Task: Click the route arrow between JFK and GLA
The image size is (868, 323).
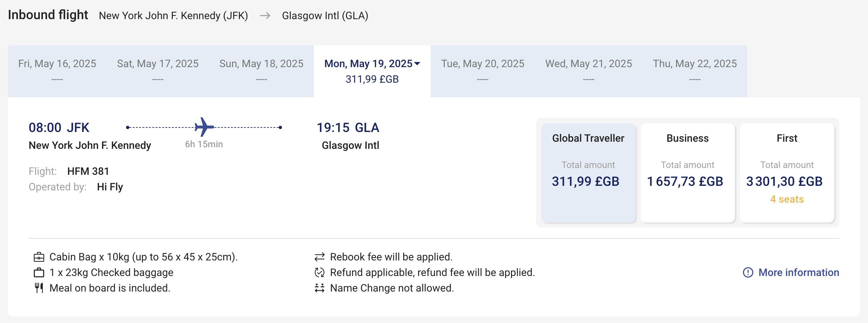Action: pos(265,16)
